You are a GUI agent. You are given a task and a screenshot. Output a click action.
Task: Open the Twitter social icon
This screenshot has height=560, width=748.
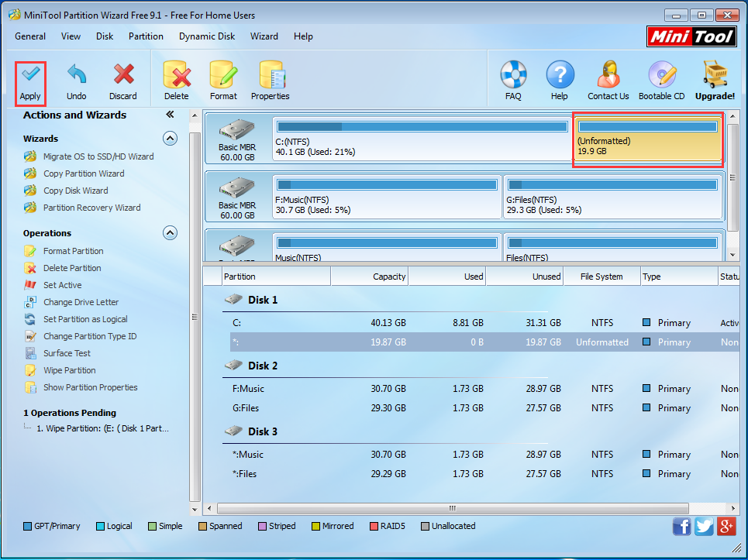point(704,527)
